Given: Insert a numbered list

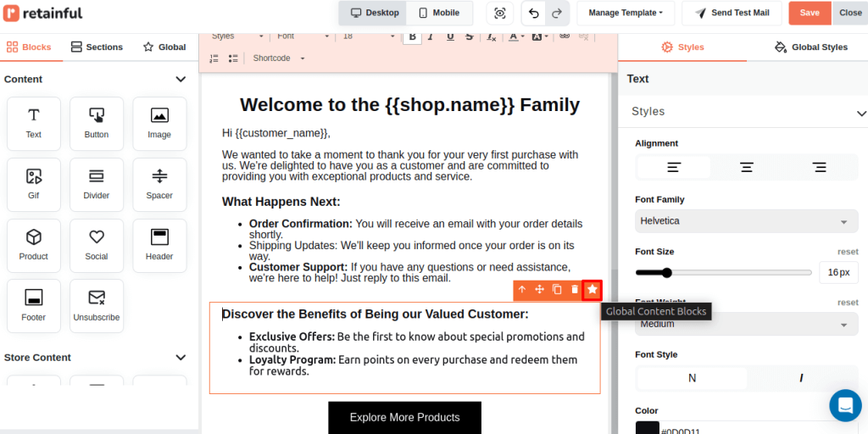Looking at the screenshot, I should click(214, 58).
